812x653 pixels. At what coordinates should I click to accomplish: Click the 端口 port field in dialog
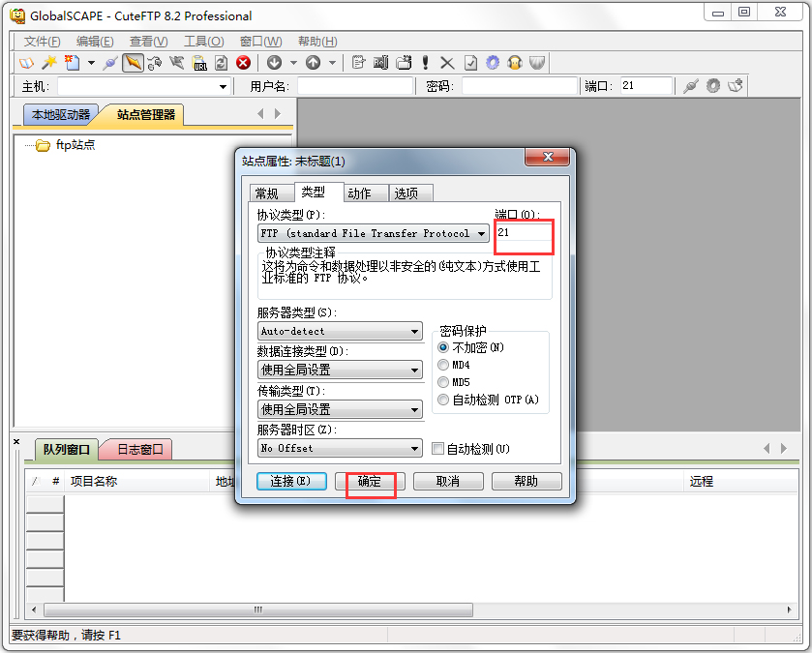523,233
